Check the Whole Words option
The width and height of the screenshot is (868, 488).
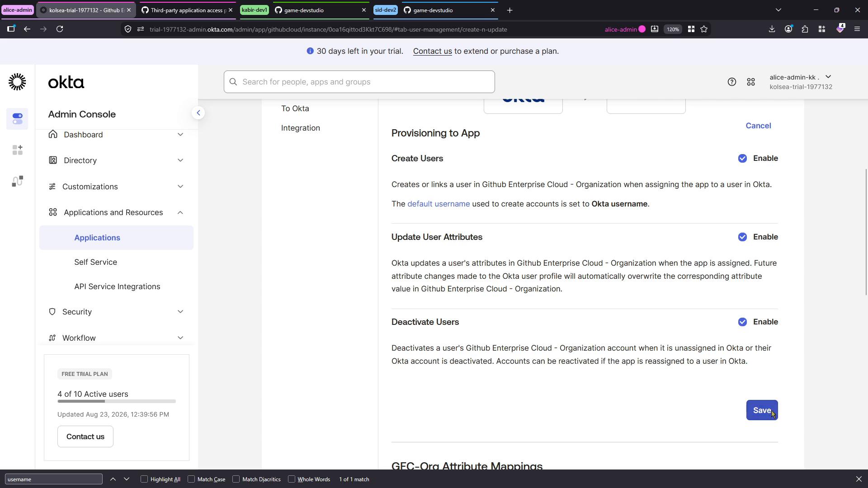click(x=292, y=479)
